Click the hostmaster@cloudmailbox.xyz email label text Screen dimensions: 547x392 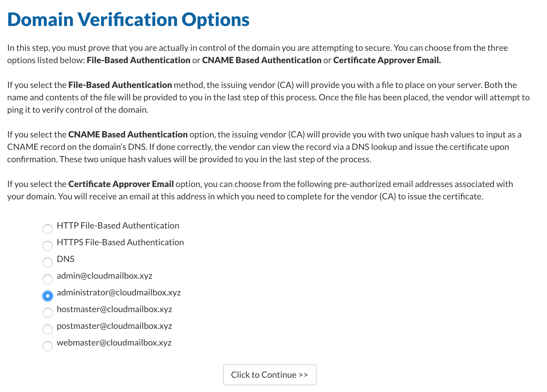tap(114, 309)
